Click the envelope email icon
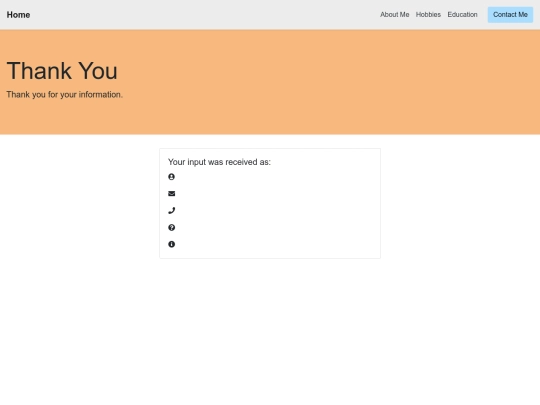Image resolution: width=540 pixels, height=405 pixels. [172, 194]
